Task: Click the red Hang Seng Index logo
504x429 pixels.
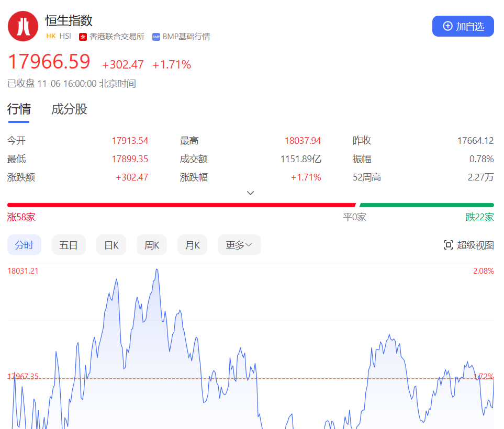Action: click(x=23, y=26)
